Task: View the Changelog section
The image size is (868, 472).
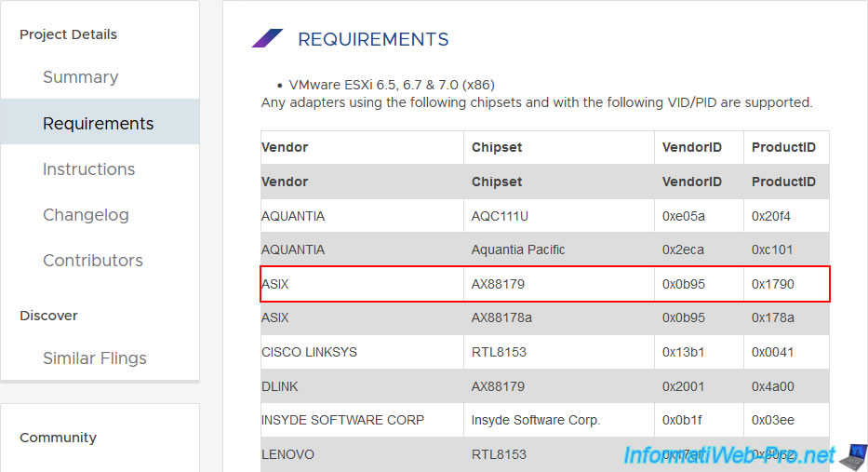Action: point(86,214)
